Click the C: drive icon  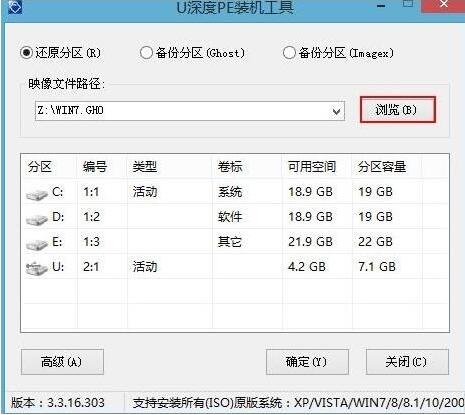click(x=37, y=194)
